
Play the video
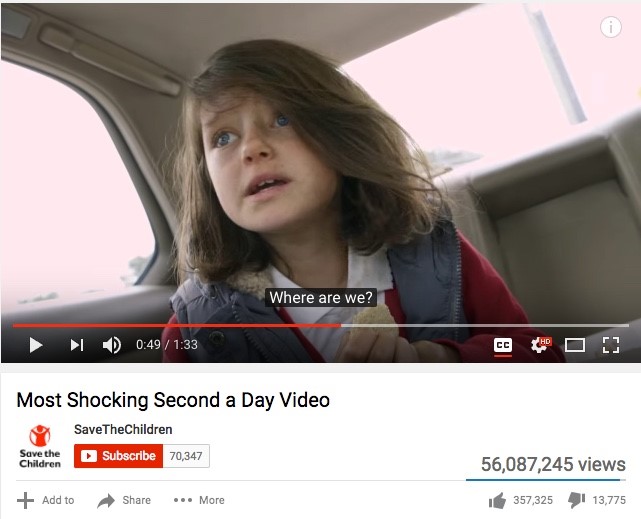36,345
